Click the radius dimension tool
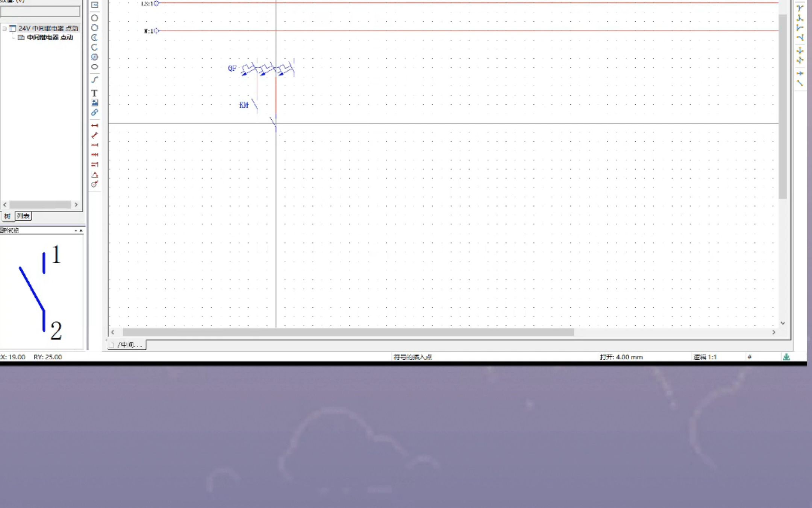Screen dimensions: 812x508 pos(94,184)
